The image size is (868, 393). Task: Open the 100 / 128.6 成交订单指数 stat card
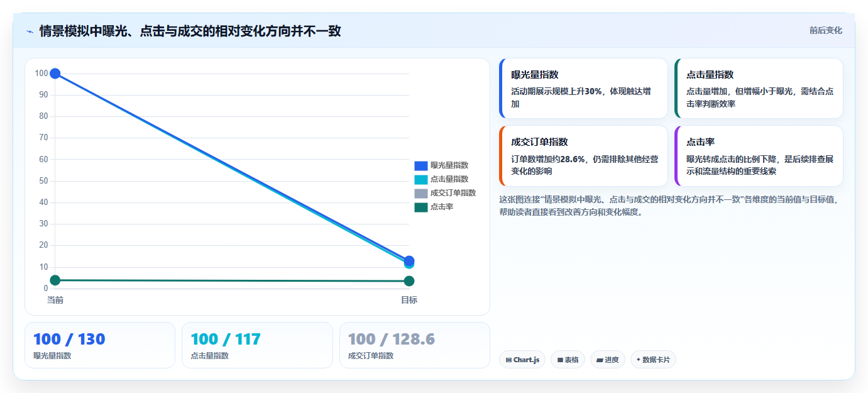(x=415, y=345)
